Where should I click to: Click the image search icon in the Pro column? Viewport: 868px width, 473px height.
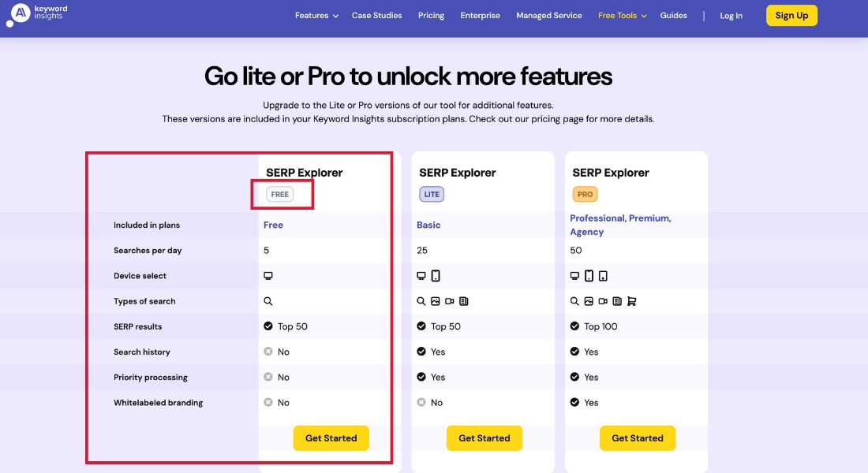tap(589, 301)
